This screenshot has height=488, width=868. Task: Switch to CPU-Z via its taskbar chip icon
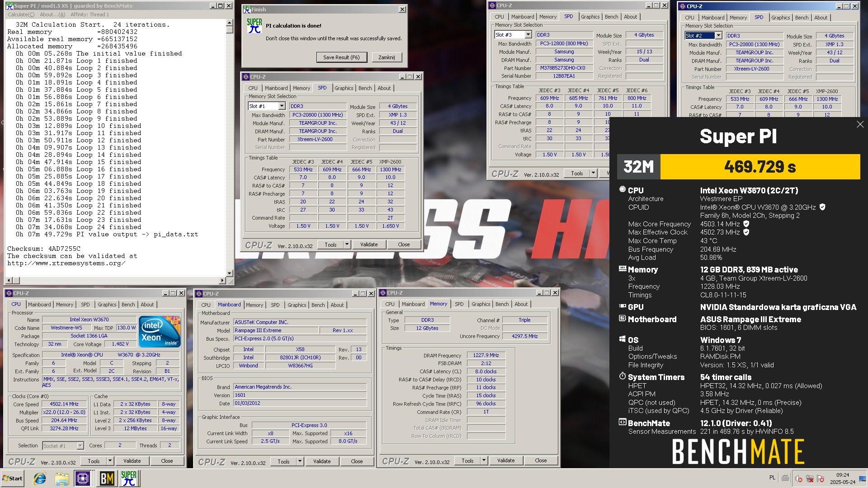(x=83, y=478)
